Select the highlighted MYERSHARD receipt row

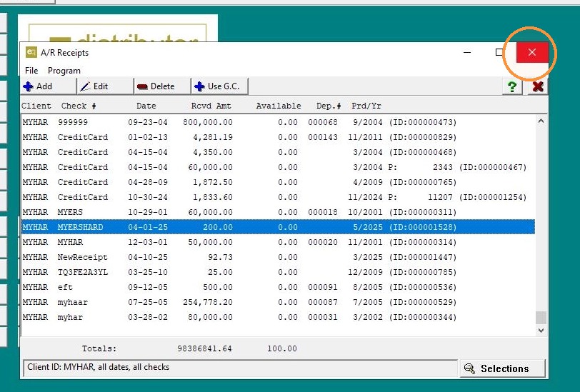[278, 227]
